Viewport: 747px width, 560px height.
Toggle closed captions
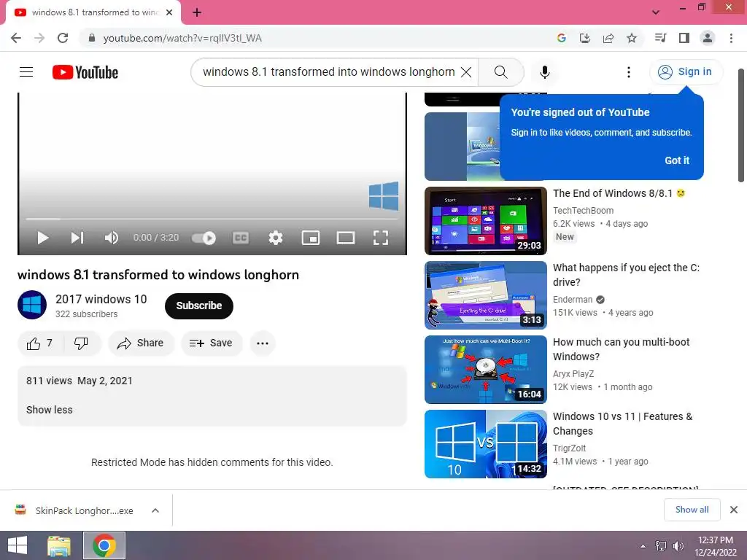click(x=241, y=238)
